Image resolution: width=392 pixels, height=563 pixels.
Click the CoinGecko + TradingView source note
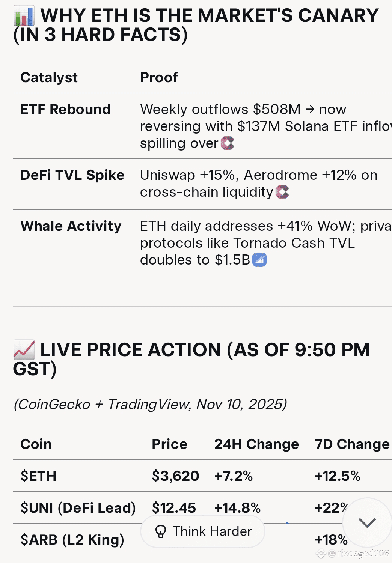[150, 404]
